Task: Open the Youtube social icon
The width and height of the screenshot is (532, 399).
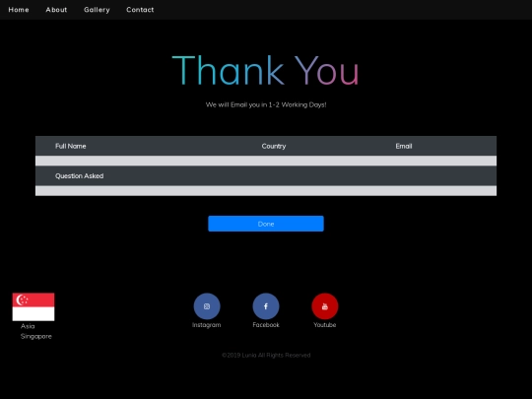Action: pos(325,306)
